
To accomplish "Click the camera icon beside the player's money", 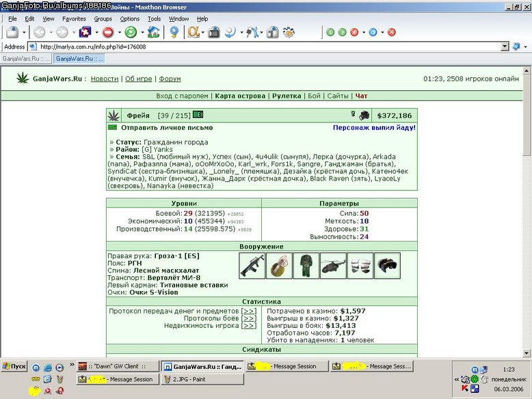I will [364, 115].
